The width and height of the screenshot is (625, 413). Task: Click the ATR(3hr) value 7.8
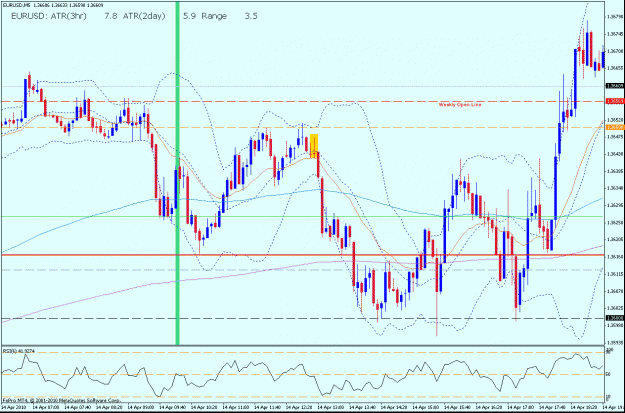110,16
